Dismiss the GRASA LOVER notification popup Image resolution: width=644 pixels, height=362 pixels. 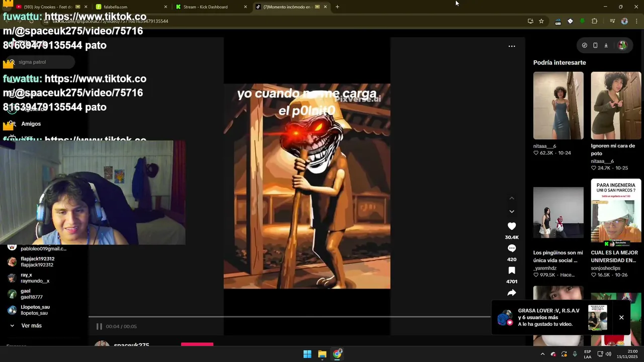[x=621, y=317]
